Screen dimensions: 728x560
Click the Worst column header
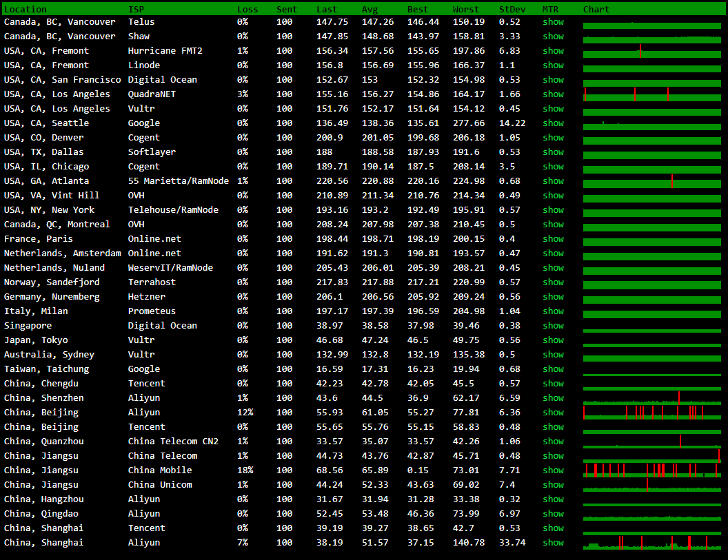[465, 9]
